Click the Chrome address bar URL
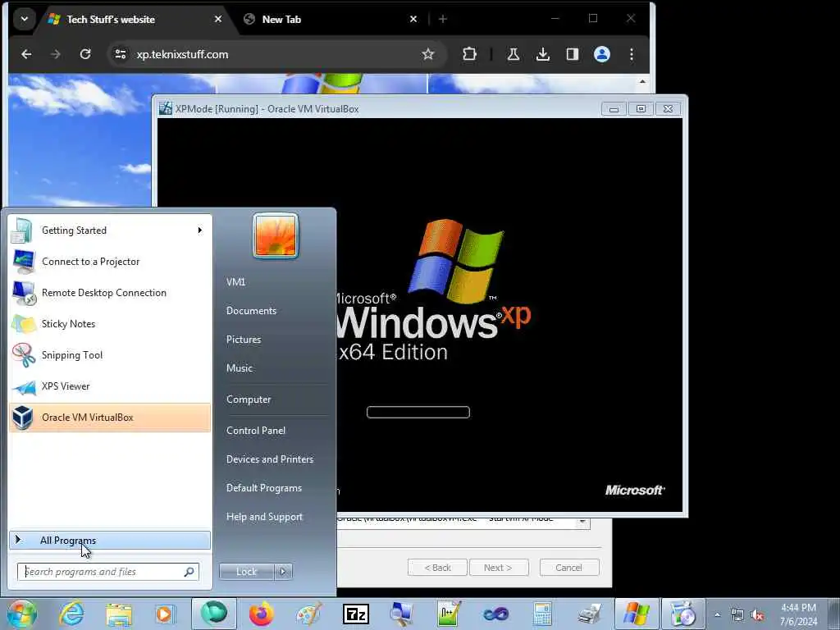Image resolution: width=840 pixels, height=630 pixels. (182, 54)
